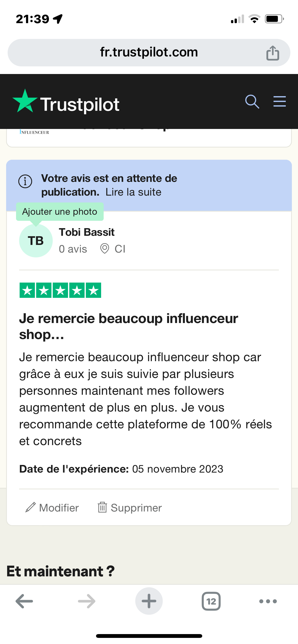Screen dimensions: 298x644
Task: Click 'Ajouter une photo' tooltip
Action: pyautogui.click(x=60, y=212)
